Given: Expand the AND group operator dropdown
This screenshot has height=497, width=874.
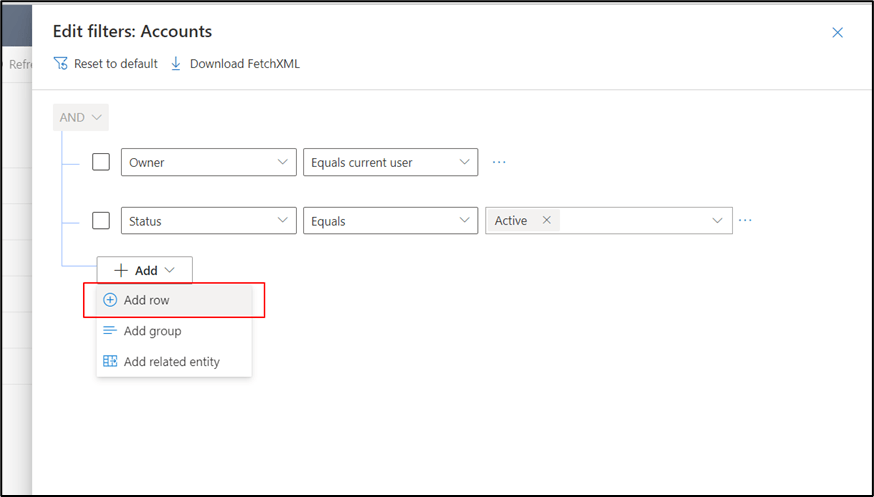Looking at the screenshot, I should [80, 118].
